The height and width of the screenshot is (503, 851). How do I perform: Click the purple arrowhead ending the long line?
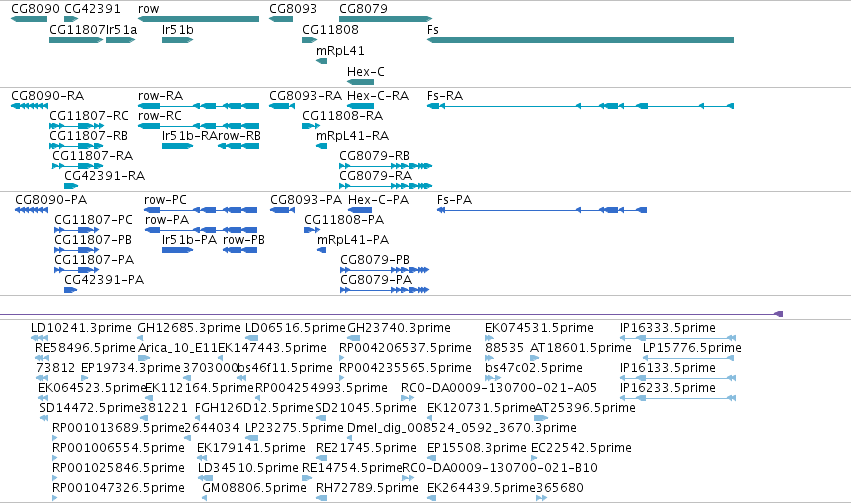[779, 314]
